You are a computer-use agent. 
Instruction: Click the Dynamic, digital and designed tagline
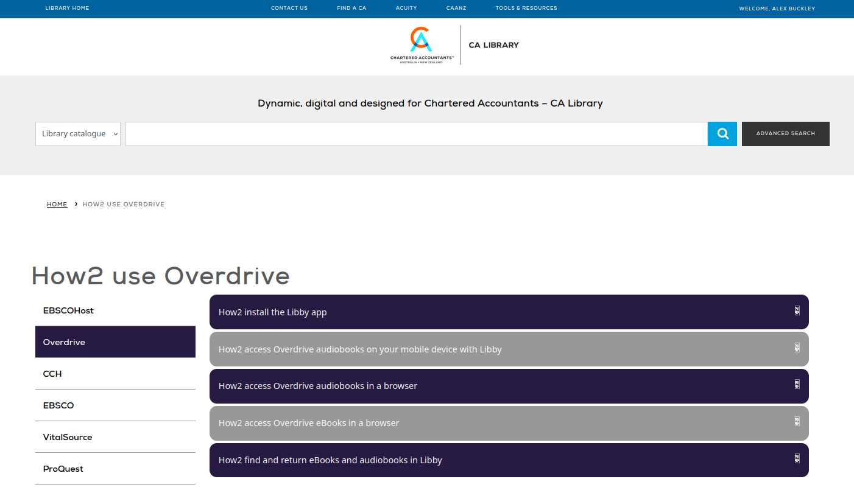tap(430, 103)
